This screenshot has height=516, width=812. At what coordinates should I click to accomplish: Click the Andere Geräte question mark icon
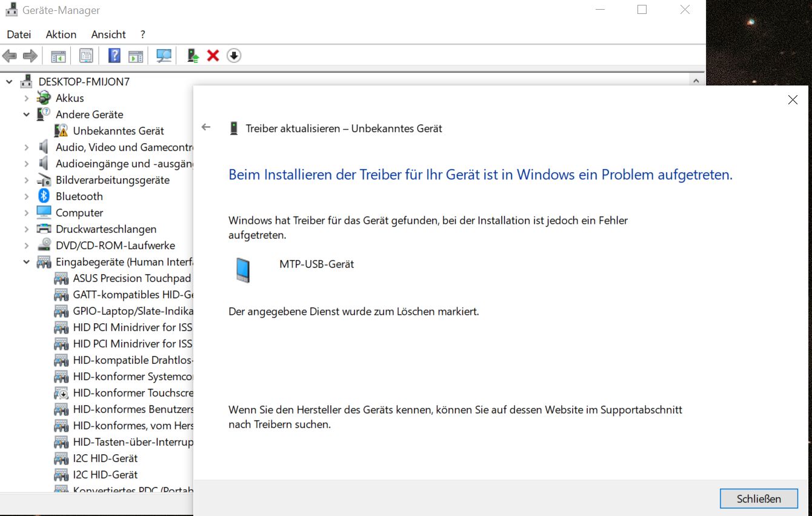pos(44,114)
